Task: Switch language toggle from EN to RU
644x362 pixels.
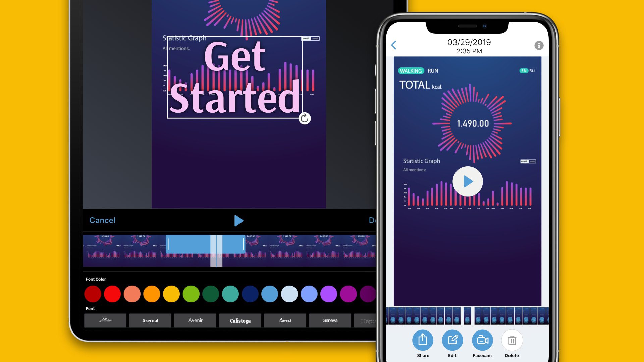Action: click(x=532, y=70)
